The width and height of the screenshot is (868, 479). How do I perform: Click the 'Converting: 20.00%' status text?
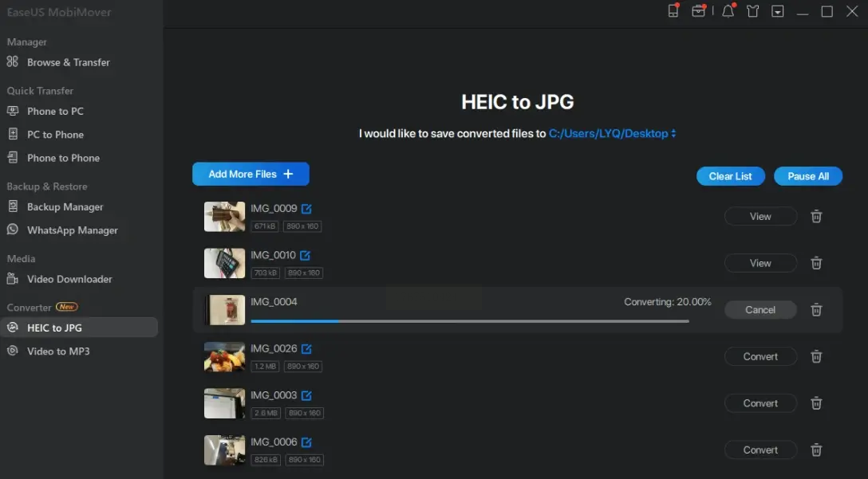pyautogui.click(x=668, y=302)
